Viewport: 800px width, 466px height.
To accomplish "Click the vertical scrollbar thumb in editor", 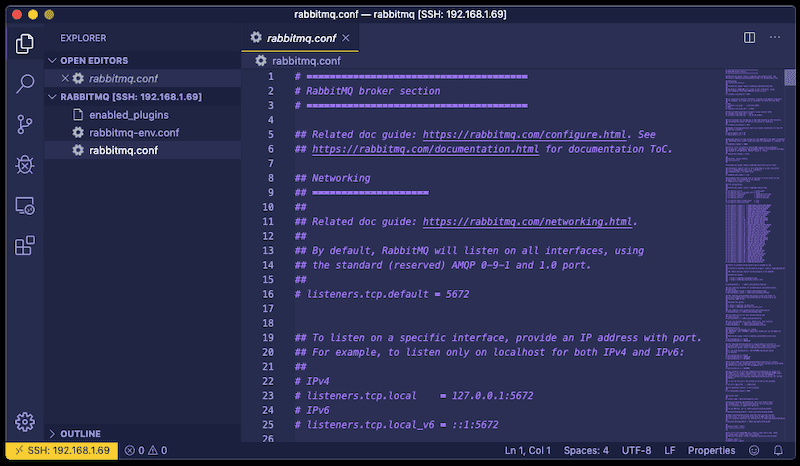I will pyautogui.click(x=790, y=77).
